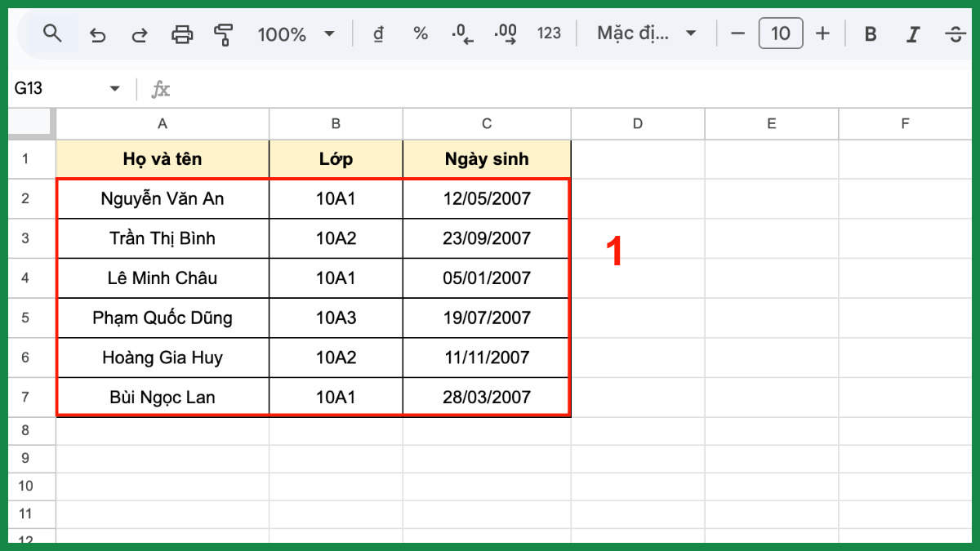Redo the last undone action
The width and height of the screenshot is (980, 551).
click(x=140, y=34)
